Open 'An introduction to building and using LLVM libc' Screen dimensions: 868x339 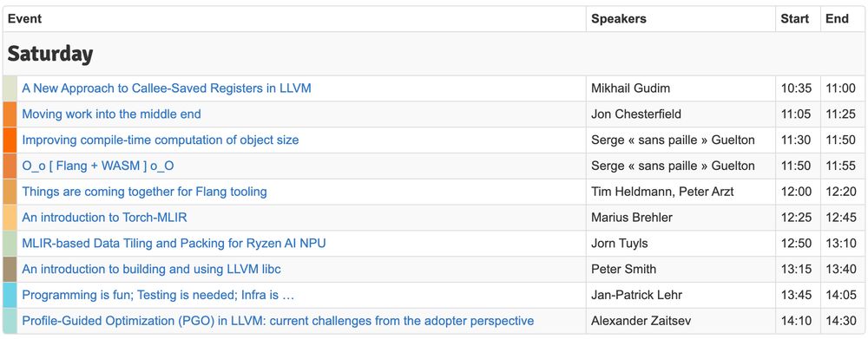click(x=152, y=270)
